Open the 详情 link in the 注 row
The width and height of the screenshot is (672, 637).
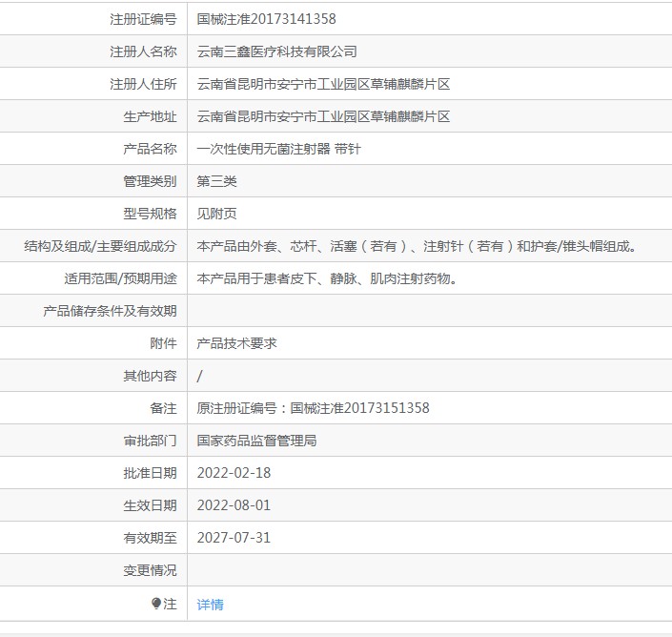tap(210, 605)
